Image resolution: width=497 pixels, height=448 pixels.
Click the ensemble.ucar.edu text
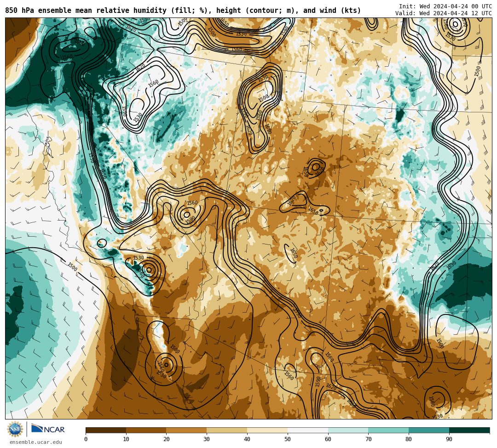coord(36,442)
